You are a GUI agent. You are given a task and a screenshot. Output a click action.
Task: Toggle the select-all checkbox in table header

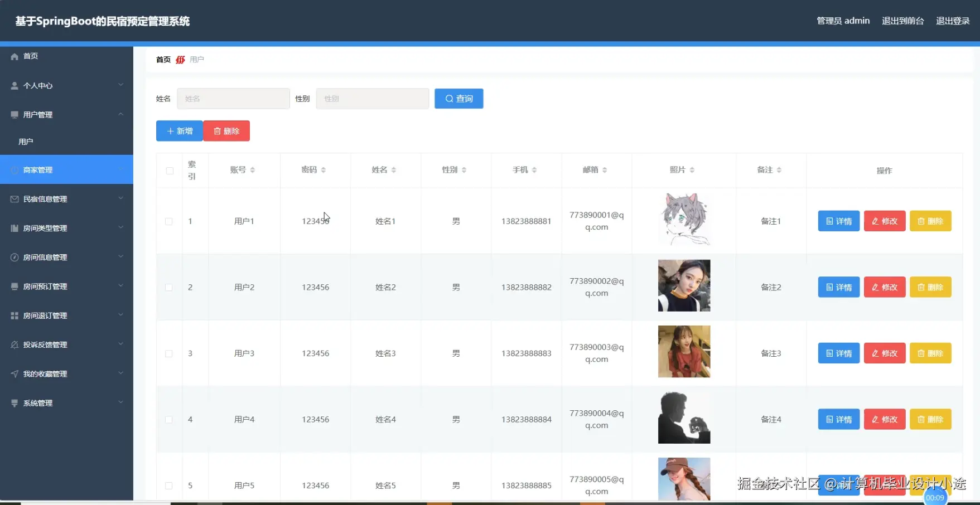pos(170,171)
